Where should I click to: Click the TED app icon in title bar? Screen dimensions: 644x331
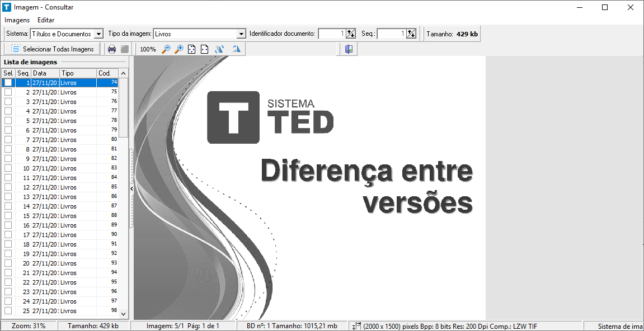point(7,7)
